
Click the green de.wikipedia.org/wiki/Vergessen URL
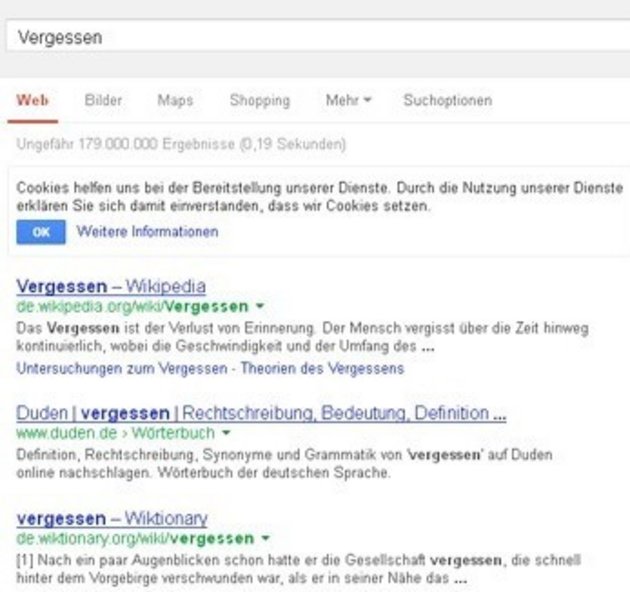click(131, 306)
